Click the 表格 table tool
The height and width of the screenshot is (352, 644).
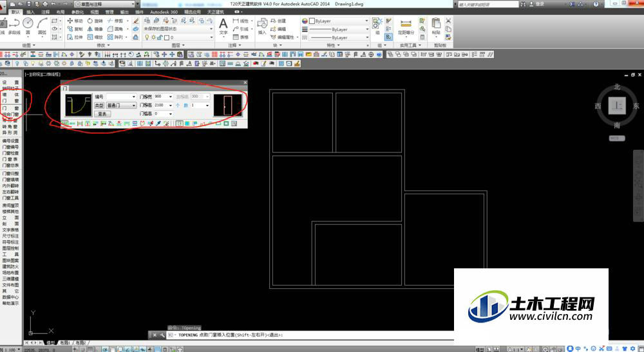(241, 37)
